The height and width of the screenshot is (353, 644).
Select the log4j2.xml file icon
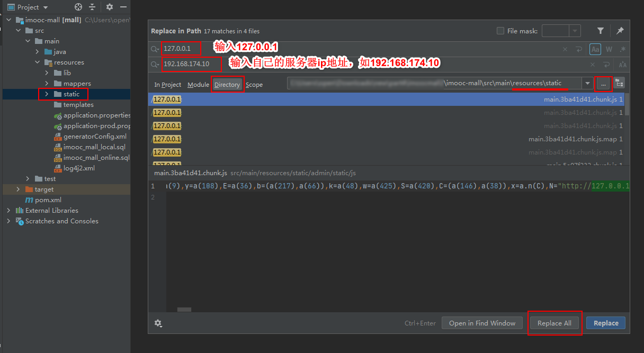pyautogui.click(x=58, y=168)
